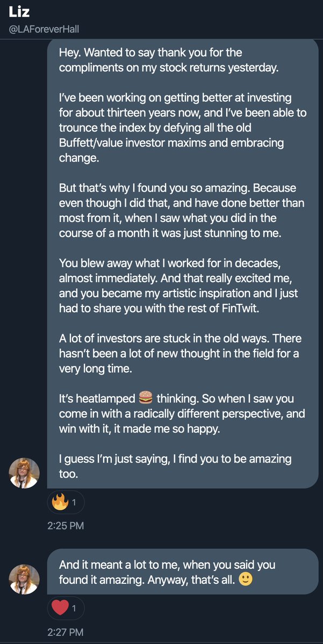Click the 2:25 PM timestamp

[x=66, y=526]
